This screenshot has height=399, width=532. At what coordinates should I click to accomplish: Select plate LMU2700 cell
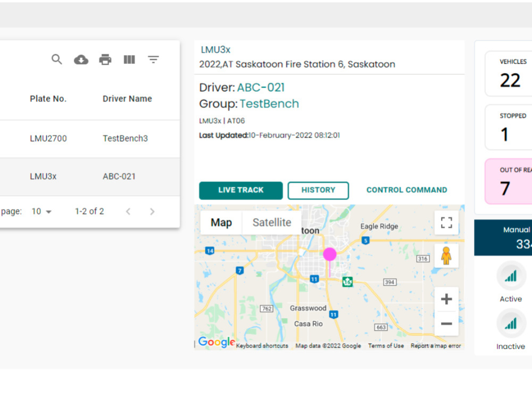point(48,138)
